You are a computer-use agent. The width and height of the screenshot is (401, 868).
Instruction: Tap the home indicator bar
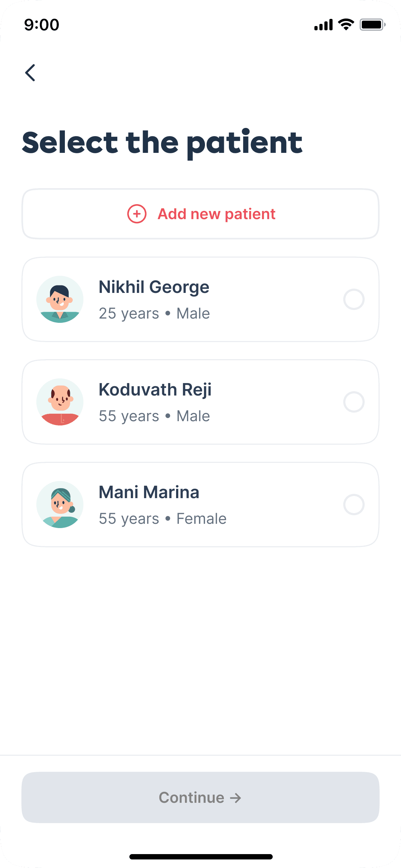(201, 857)
